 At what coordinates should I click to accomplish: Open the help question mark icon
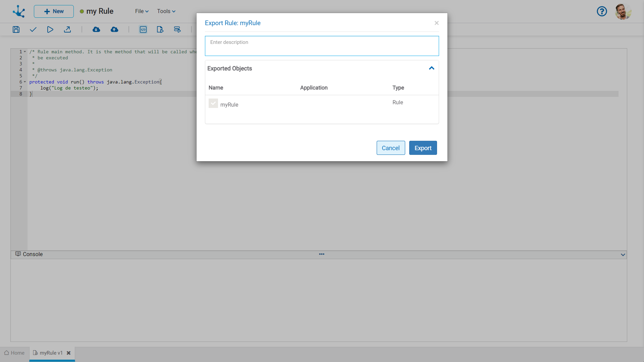click(x=602, y=11)
